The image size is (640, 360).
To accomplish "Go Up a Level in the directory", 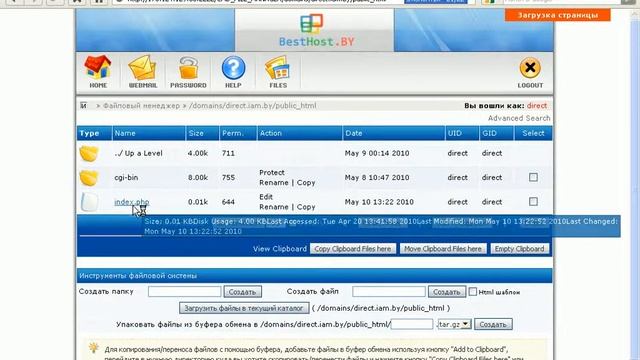I will tap(138, 153).
